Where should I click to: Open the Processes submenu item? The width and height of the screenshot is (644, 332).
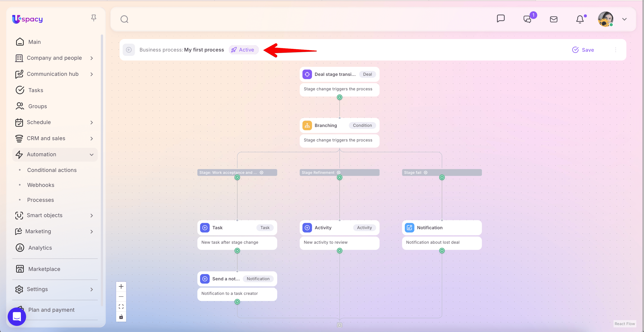[x=40, y=200]
